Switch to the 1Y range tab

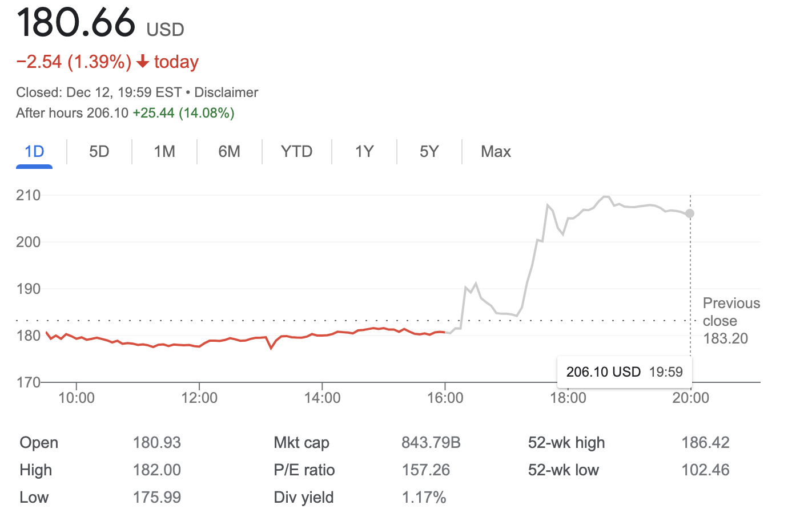tap(364, 152)
